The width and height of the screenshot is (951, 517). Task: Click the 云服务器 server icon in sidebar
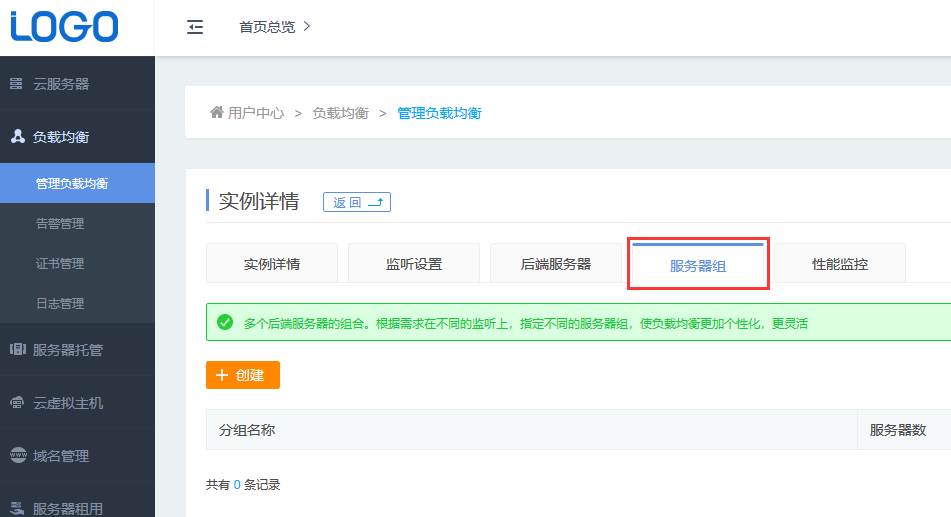17,84
